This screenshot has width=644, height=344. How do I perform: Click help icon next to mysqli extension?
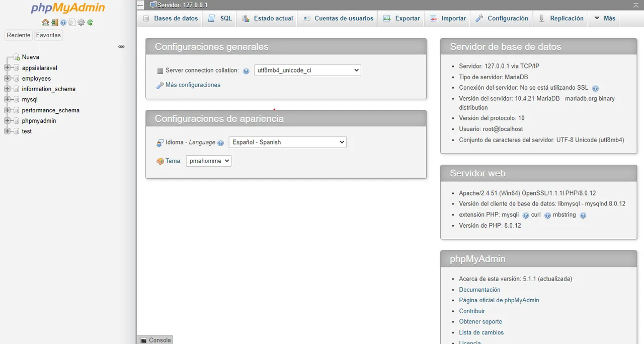526,215
